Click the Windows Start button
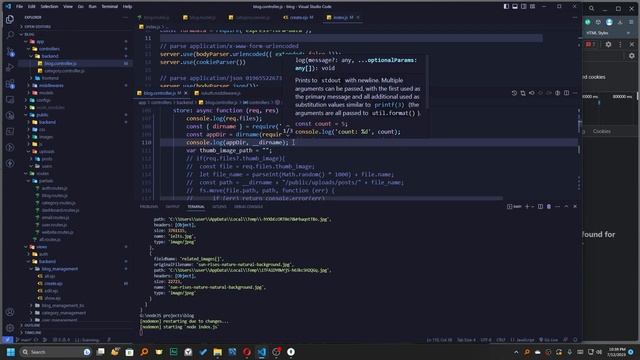Viewport: 640px width, 360px height. 11,352
